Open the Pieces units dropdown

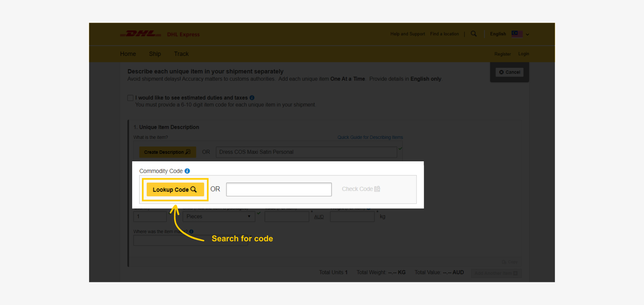tap(219, 217)
